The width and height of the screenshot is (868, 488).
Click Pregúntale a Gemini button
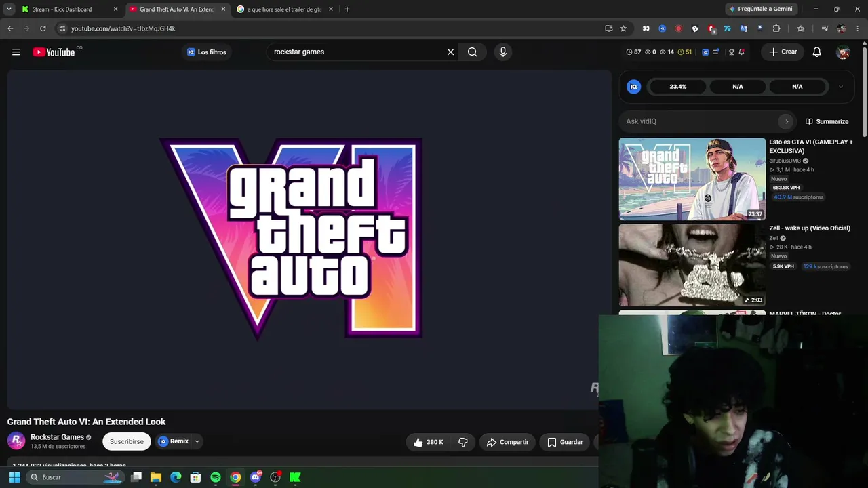[x=760, y=9]
